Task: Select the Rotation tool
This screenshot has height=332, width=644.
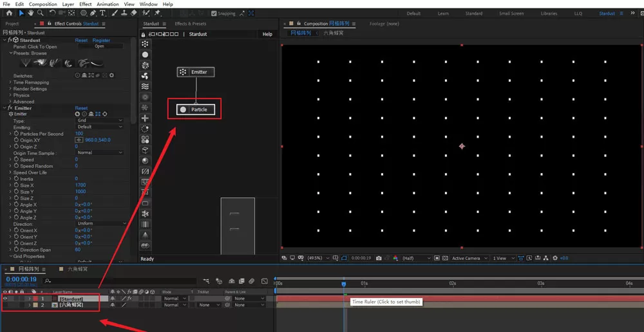Action: 52,13
